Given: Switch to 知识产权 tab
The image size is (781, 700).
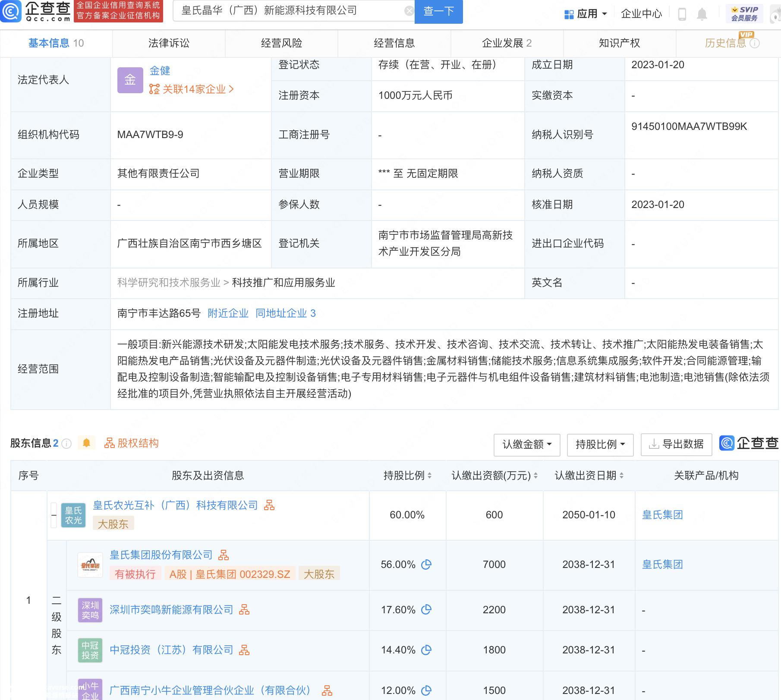Looking at the screenshot, I should 619,43.
